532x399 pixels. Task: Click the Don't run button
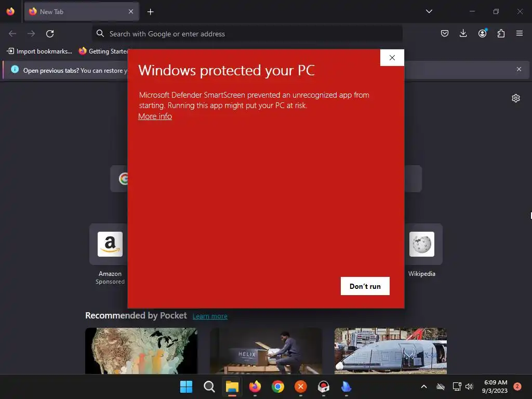(x=365, y=286)
